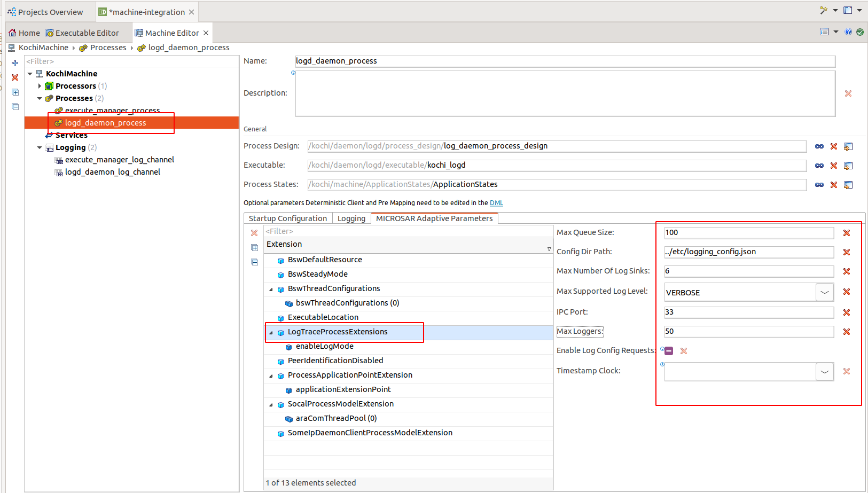Click the Name input field
This screenshot has height=493, width=868.
pos(565,61)
